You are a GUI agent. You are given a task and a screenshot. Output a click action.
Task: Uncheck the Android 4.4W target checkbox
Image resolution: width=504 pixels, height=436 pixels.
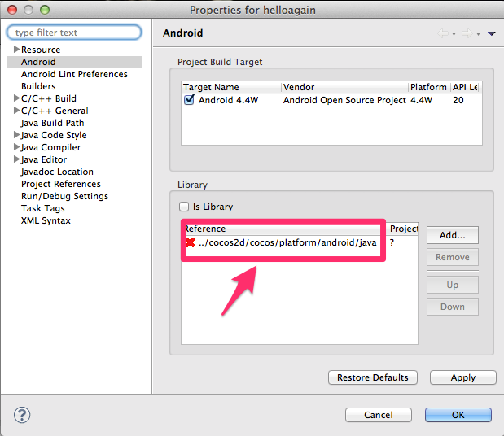pos(189,99)
